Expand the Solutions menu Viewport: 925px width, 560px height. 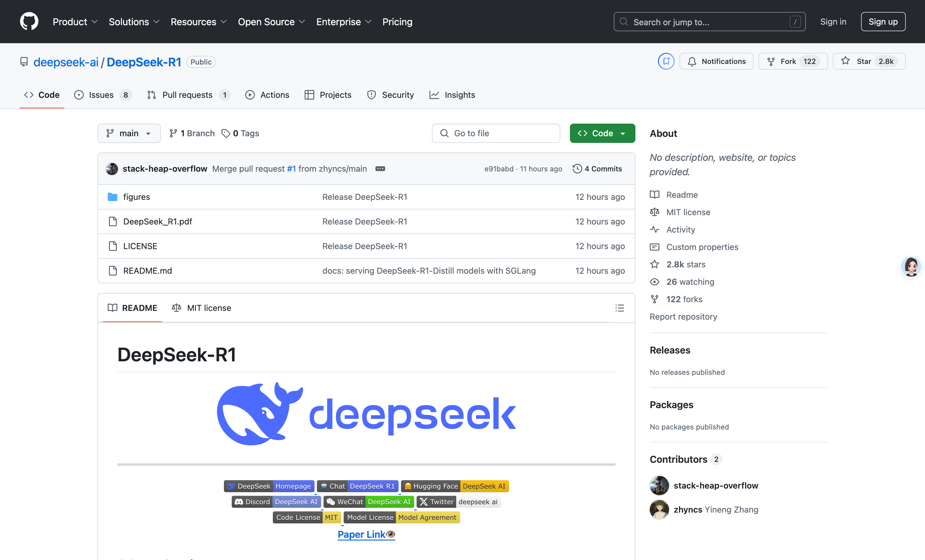click(x=134, y=22)
